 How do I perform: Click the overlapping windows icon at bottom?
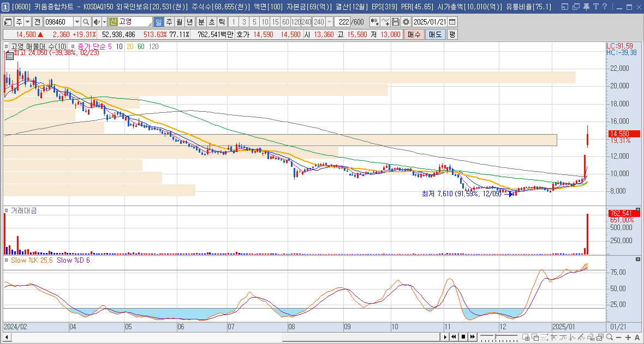pyautogui.click(x=535, y=337)
